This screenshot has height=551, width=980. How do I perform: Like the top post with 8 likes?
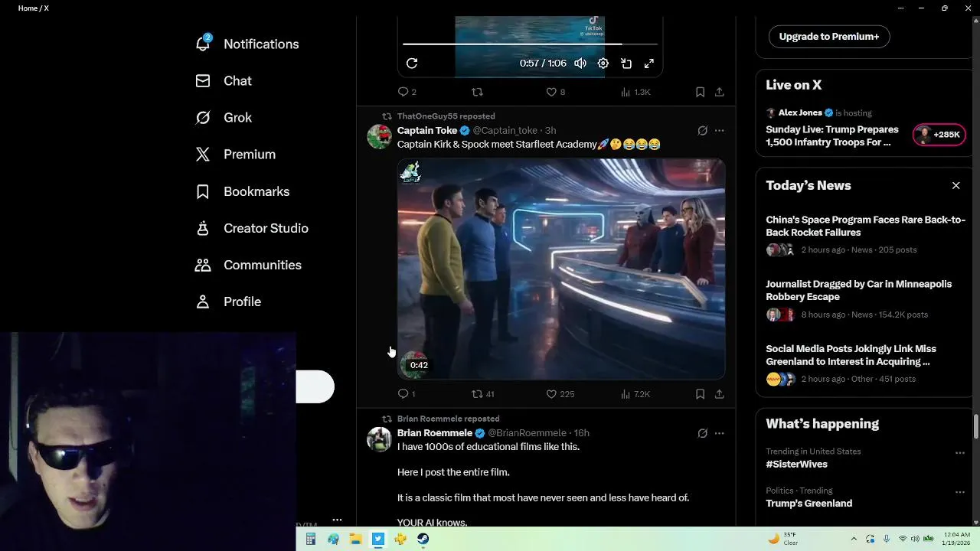click(555, 92)
